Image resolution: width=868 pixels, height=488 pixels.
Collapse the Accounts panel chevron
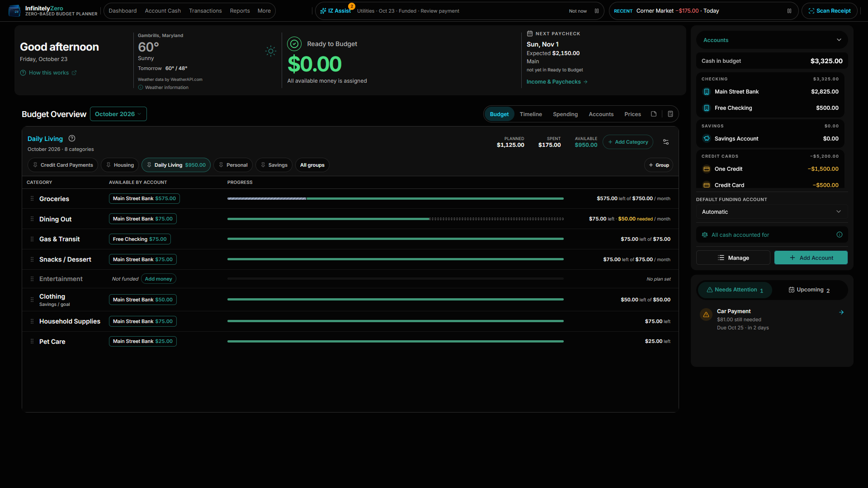[x=839, y=40]
